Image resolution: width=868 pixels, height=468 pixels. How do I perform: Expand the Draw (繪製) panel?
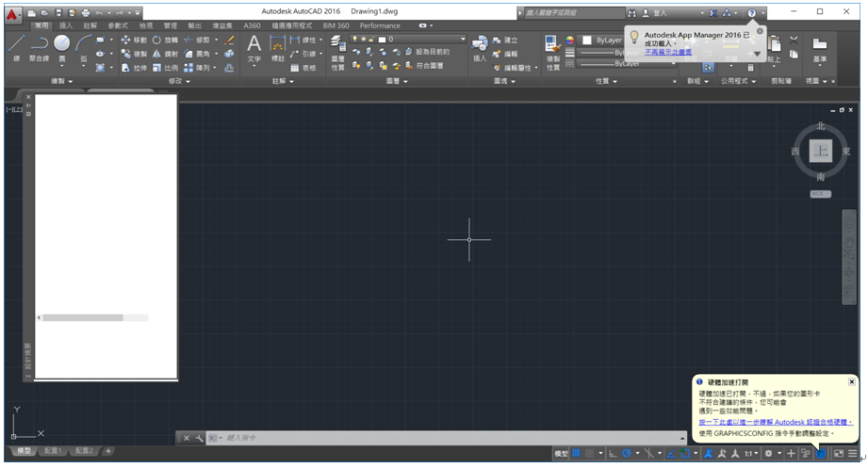tap(61, 81)
